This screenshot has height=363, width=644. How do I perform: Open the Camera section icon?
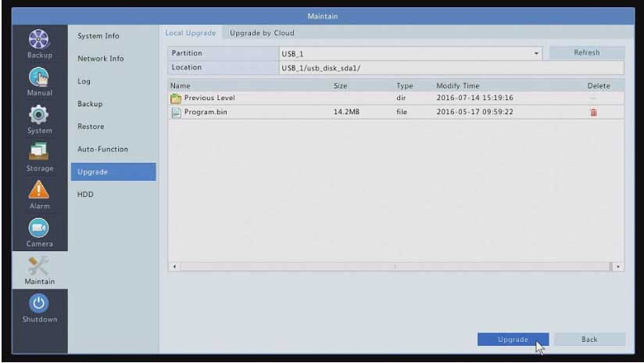point(39,228)
